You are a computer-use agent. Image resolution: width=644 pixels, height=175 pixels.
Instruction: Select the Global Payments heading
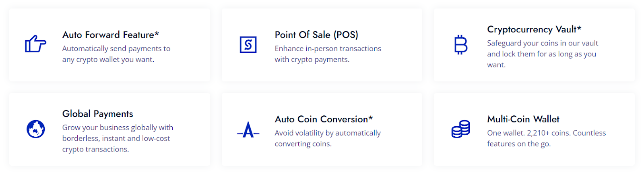[98, 114]
